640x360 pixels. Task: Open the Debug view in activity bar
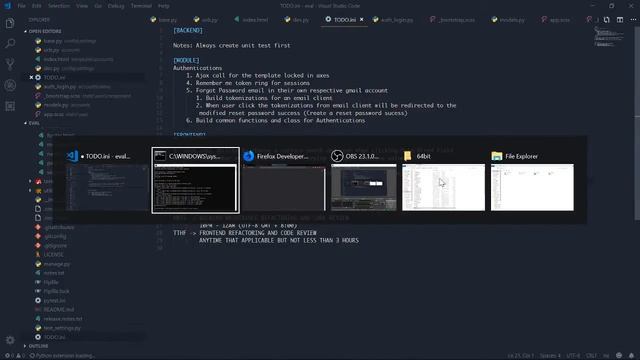point(10,85)
